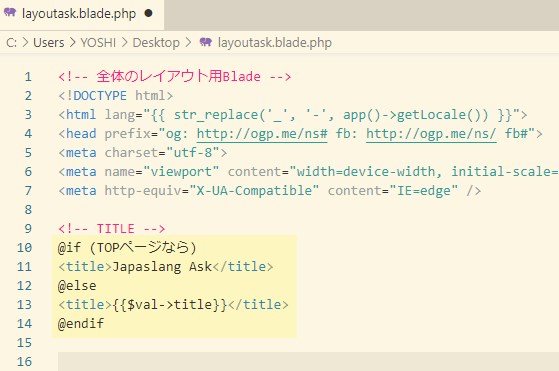Screen dimensions: 559x371
Task: Open the YOSHI breadcrumb folder
Action: point(98,43)
